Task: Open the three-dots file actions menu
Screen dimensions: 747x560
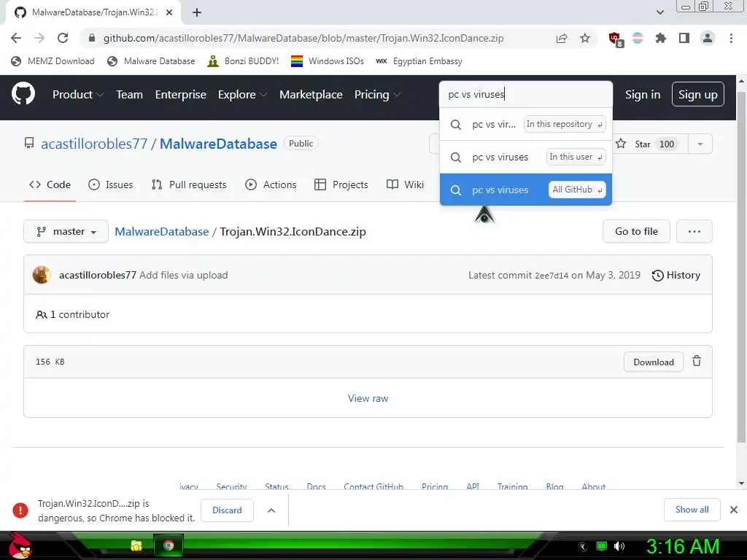Action: 694,231
